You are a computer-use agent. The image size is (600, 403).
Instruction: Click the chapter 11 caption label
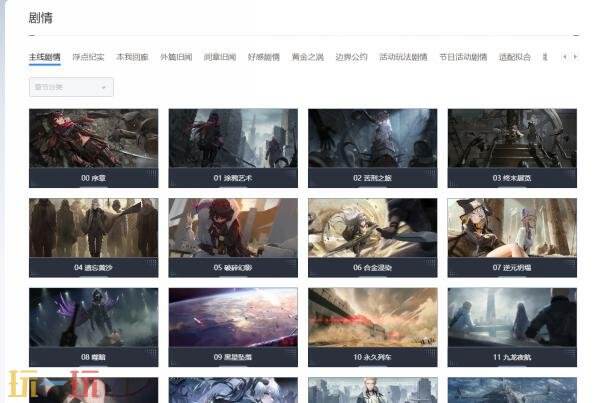(512, 357)
